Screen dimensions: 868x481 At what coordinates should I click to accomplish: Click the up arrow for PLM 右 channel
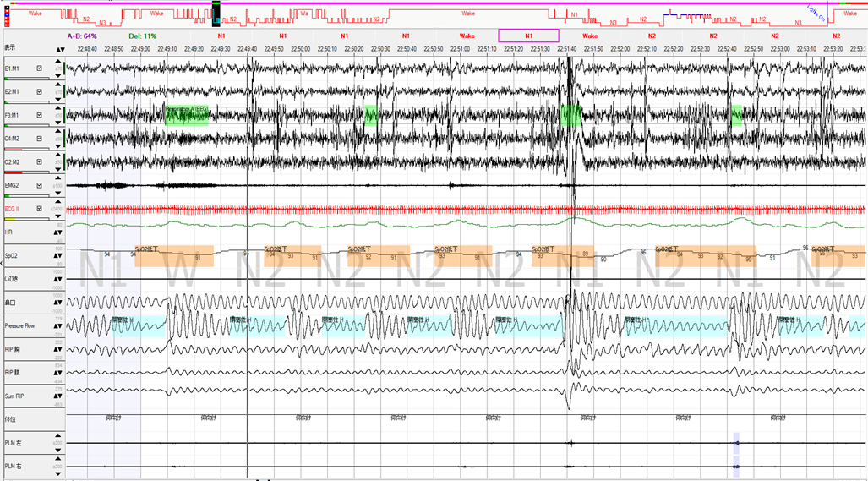tap(58, 458)
